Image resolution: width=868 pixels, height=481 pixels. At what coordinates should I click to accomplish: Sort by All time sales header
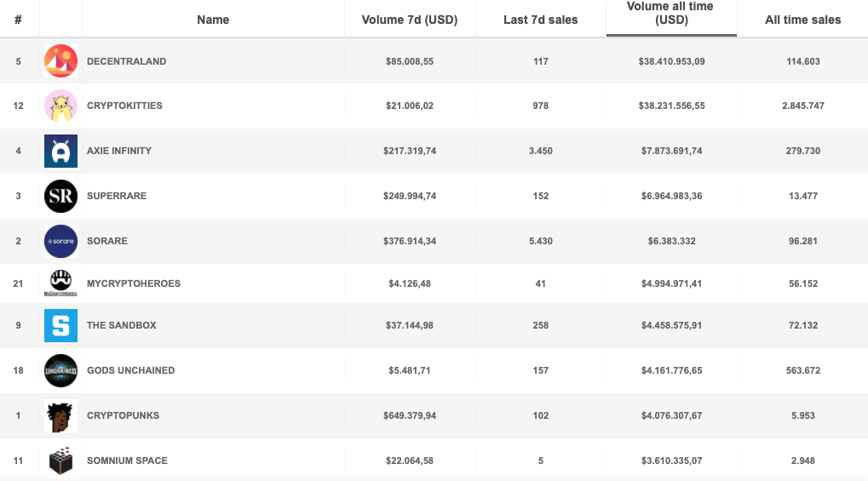click(x=802, y=20)
